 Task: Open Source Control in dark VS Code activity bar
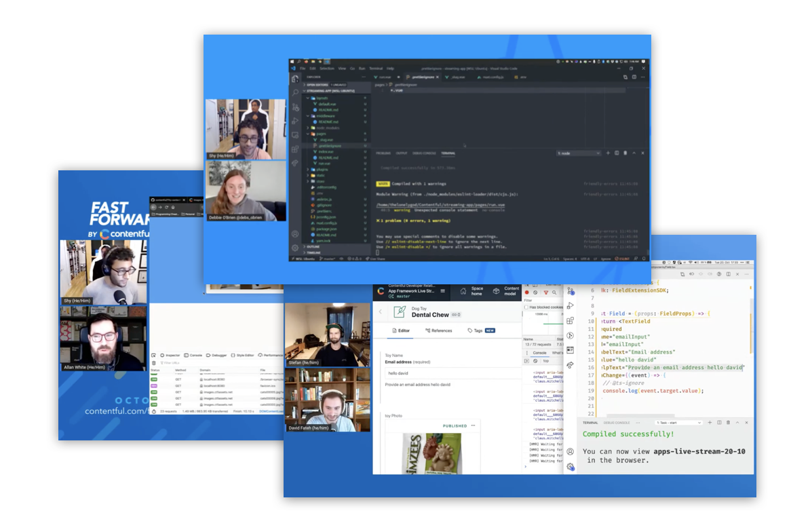coord(296,107)
